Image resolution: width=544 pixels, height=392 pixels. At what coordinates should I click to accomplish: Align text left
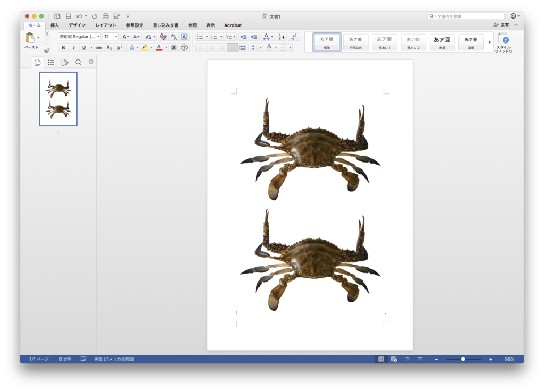(x=201, y=47)
